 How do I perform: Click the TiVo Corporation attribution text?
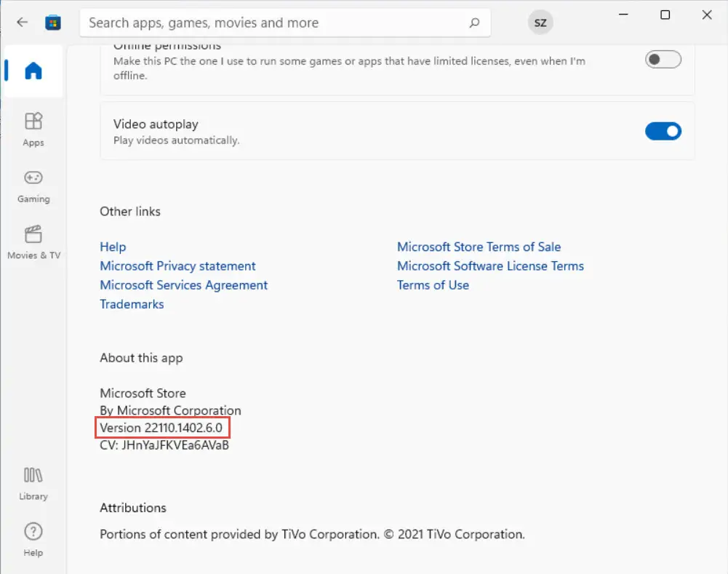pos(312,534)
